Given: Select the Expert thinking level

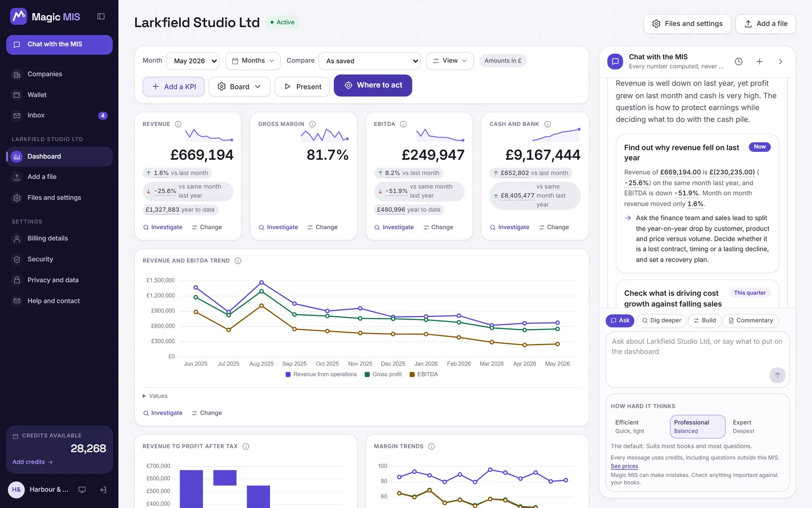Looking at the screenshot, I should [756, 427].
